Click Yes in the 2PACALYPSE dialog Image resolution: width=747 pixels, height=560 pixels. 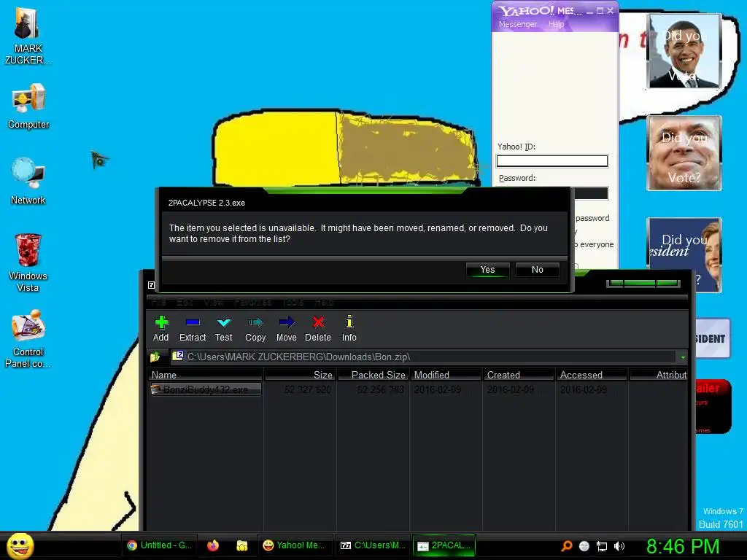click(x=487, y=270)
